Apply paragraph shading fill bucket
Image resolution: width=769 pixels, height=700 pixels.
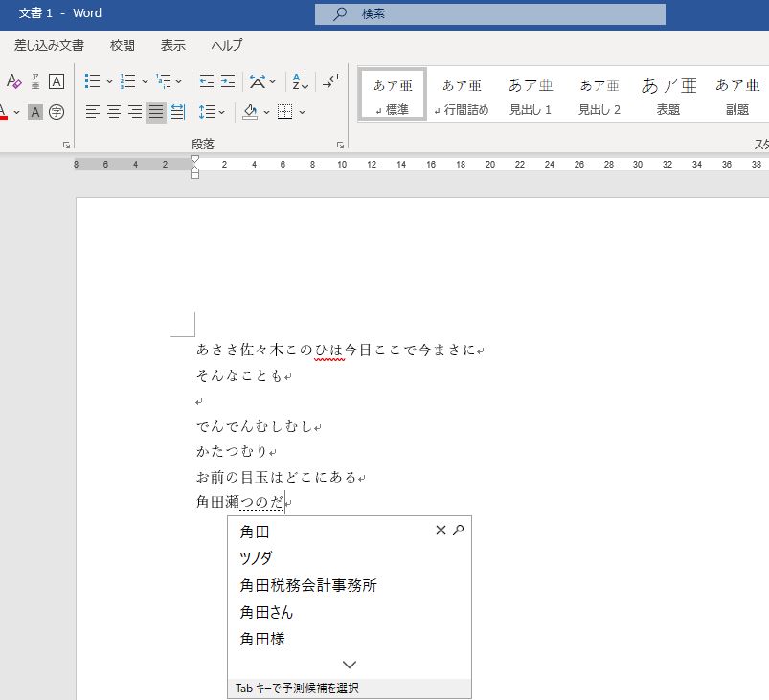[251, 112]
